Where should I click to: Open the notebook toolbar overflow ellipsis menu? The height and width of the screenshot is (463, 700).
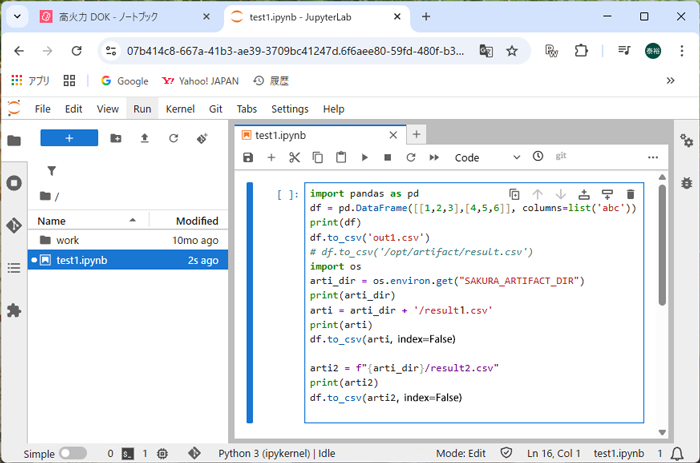654,157
